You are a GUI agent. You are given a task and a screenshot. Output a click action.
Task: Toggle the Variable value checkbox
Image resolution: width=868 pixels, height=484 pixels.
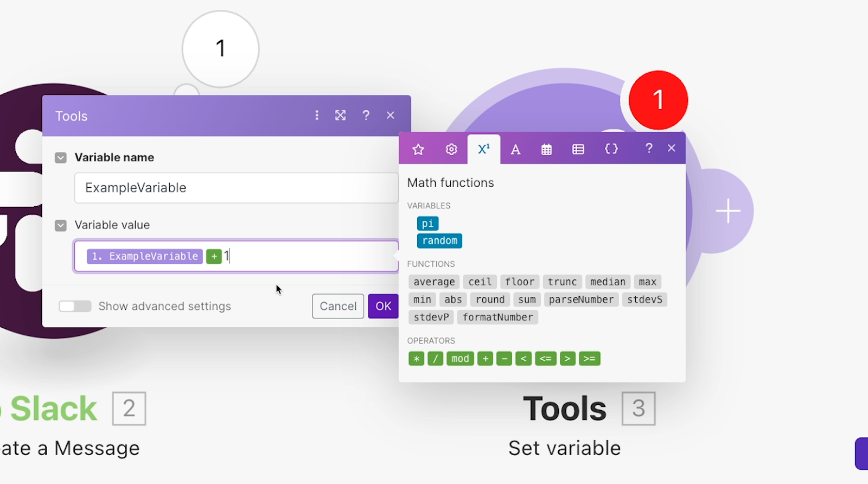click(61, 225)
